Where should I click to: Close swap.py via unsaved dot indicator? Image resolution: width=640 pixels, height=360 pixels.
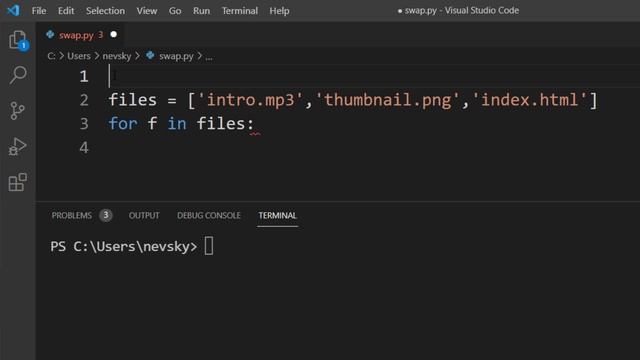pyautogui.click(x=113, y=35)
